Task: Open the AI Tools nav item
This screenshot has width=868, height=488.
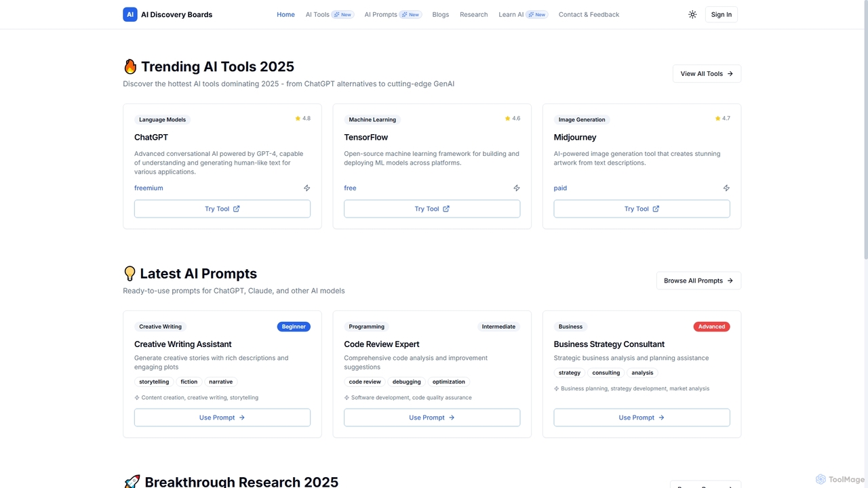Action: pos(330,14)
